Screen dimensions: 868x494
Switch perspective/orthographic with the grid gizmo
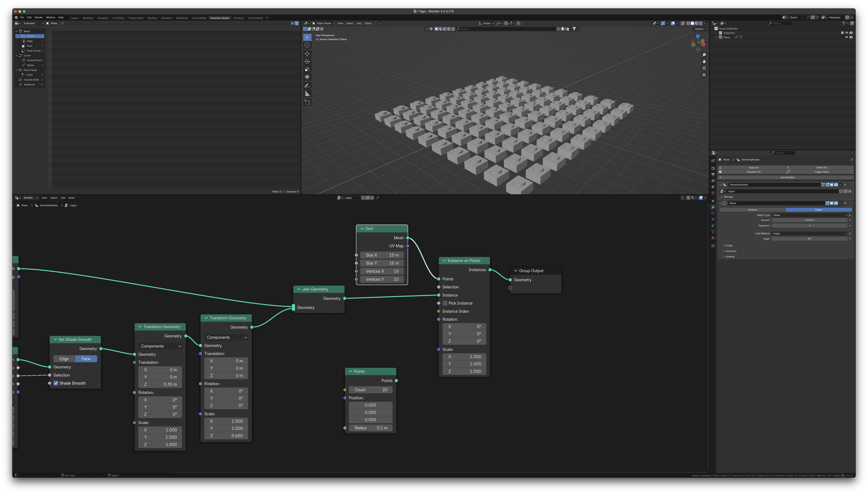pyautogui.click(x=704, y=75)
